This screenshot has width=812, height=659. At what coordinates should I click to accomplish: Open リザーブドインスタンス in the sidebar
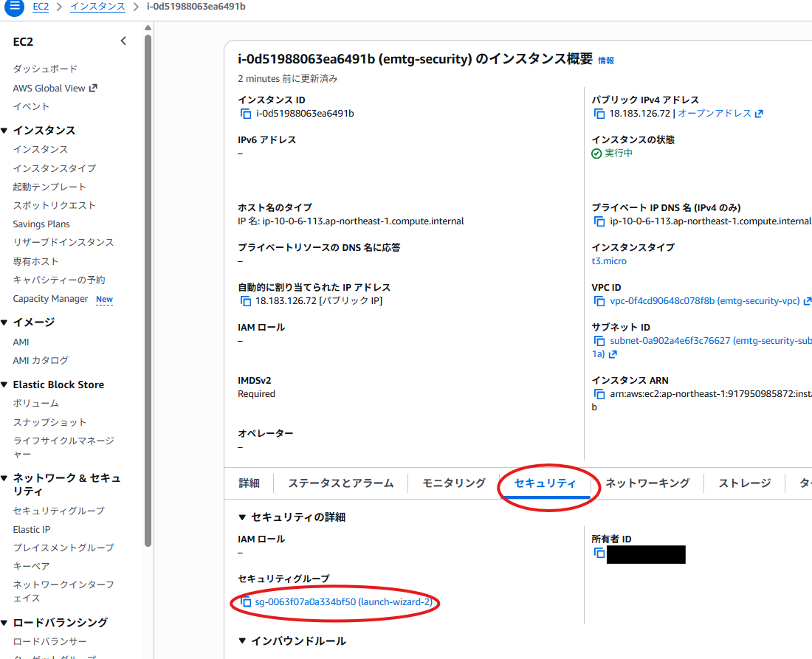[x=63, y=242]
